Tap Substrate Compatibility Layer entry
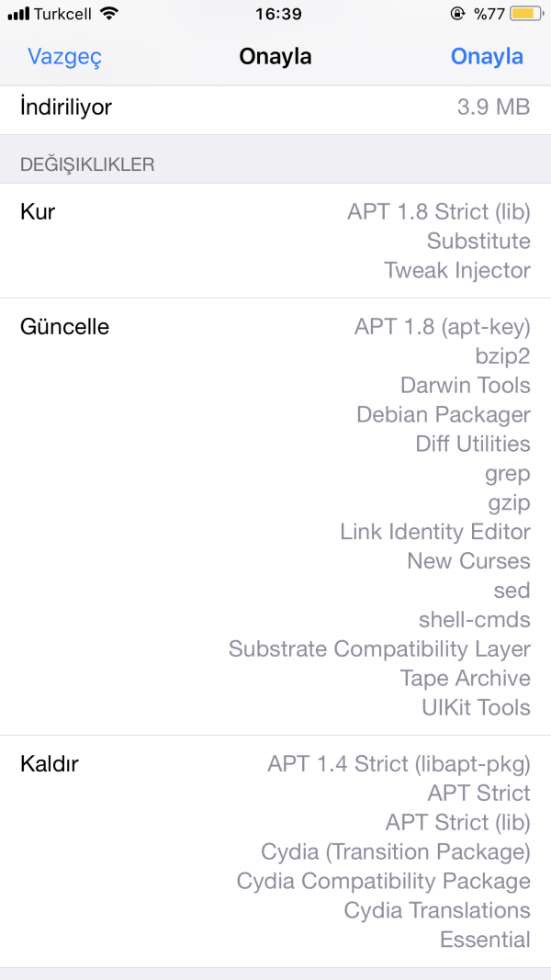 click(x=379, y=649)
